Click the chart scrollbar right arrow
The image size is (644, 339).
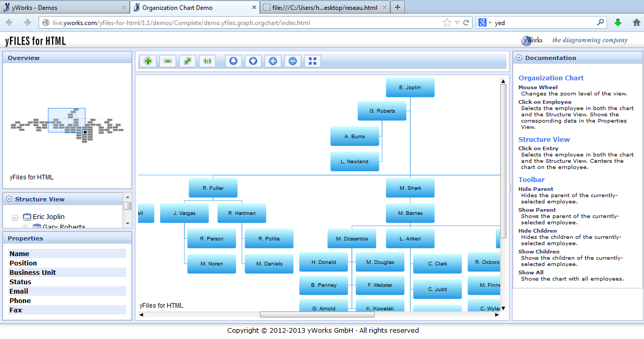pos(497,314)
